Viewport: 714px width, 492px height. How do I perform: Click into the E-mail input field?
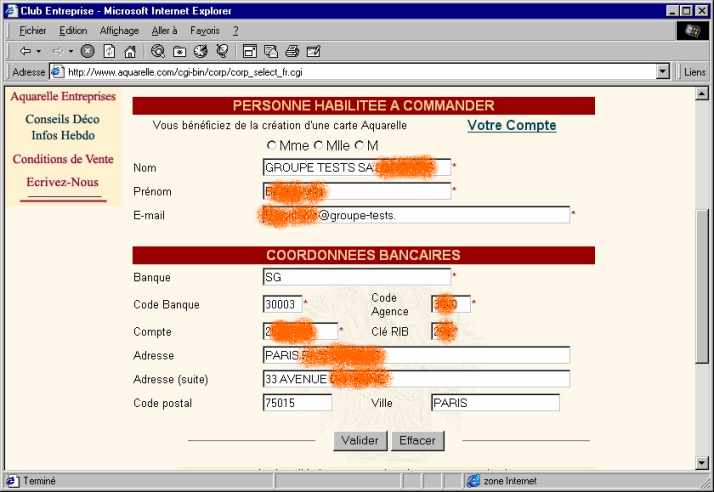point(416,215)
